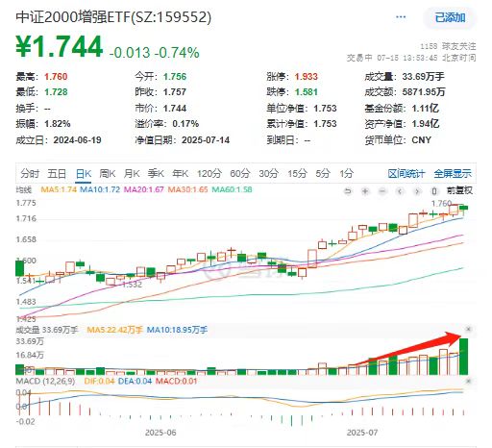Click the price change -0.013 -0.74%
The width and height of the screenshot is (492, 448).
(x=155, y=53)
